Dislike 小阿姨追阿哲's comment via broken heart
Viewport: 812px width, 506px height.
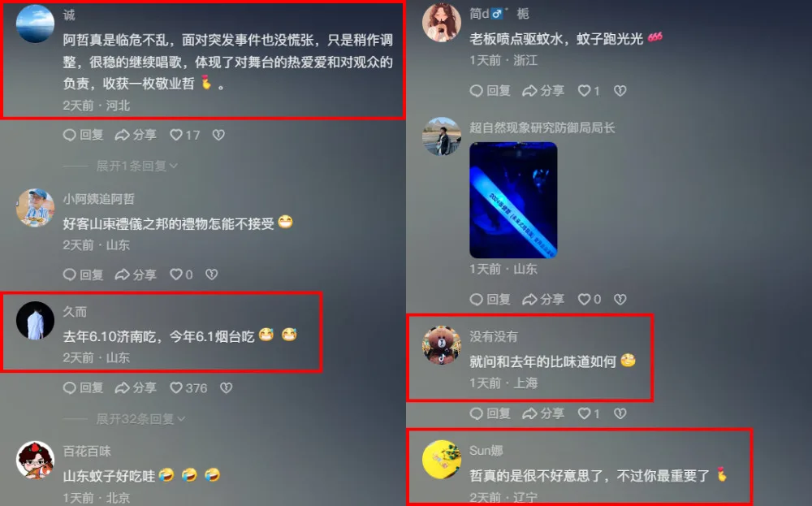pyautogui.click(x=212, y=275)
